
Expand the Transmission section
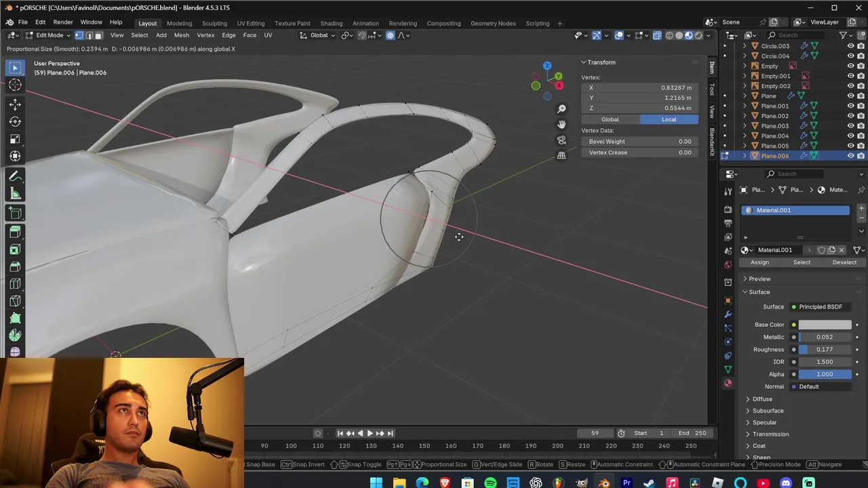coord(770,434)
